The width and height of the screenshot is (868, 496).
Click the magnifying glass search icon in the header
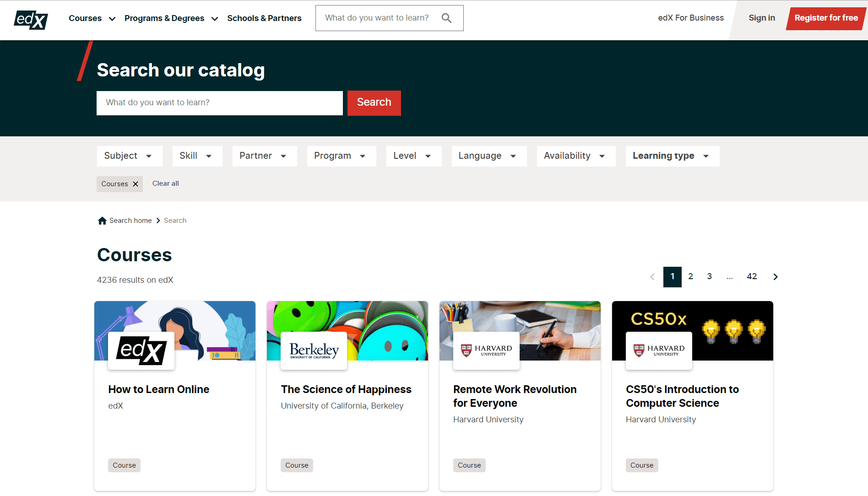click(x=446, y=17)
